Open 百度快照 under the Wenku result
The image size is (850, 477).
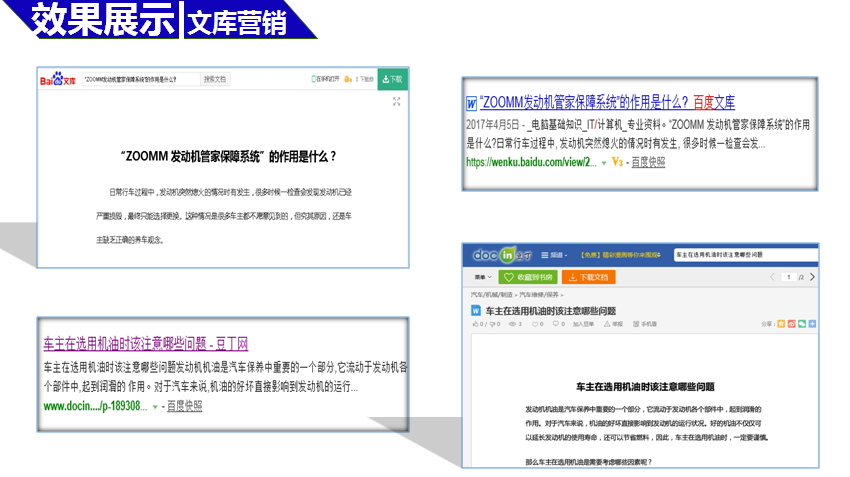[x=648, y=162]
